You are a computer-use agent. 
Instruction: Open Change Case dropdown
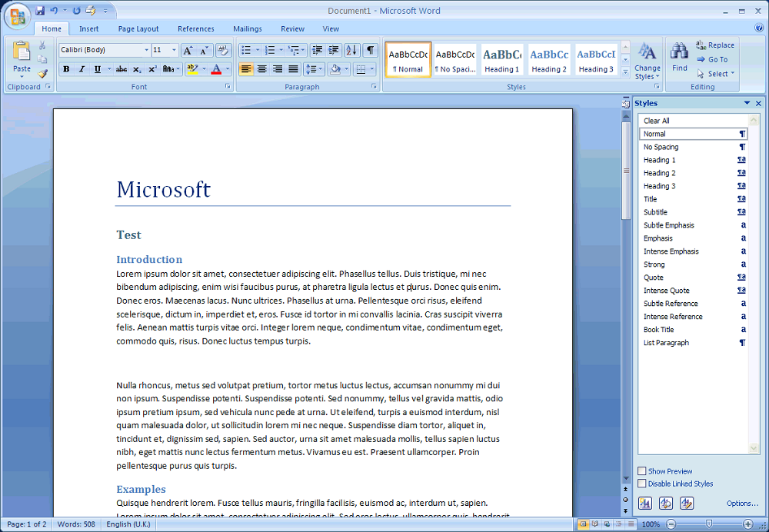pos(171,69)
